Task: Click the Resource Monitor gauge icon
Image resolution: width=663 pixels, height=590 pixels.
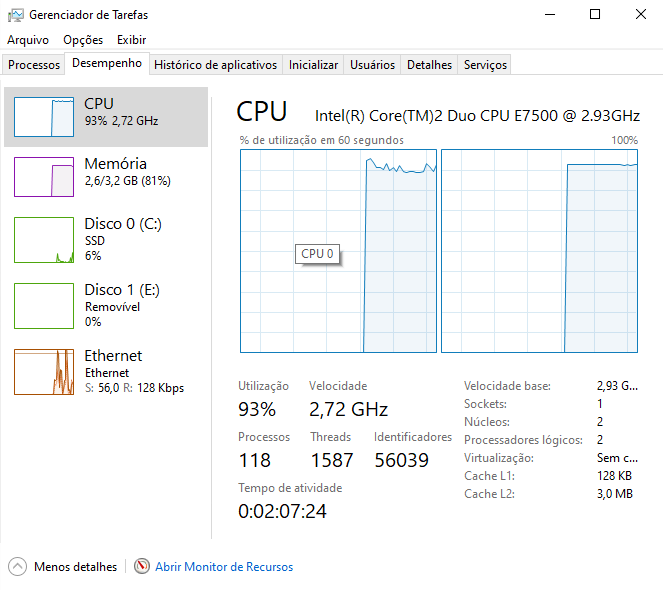Action: click(142, 566)
